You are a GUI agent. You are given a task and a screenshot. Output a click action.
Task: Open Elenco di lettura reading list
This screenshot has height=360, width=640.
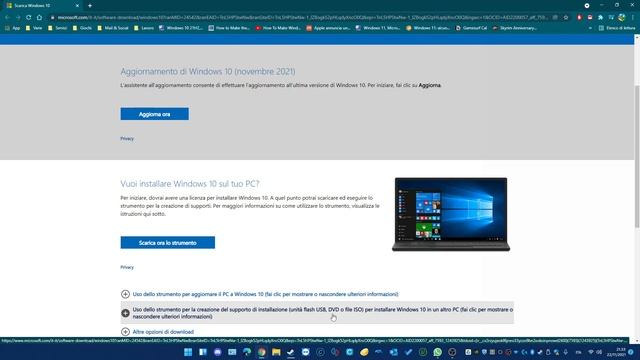pyautogui.click(x=616, y=28)
